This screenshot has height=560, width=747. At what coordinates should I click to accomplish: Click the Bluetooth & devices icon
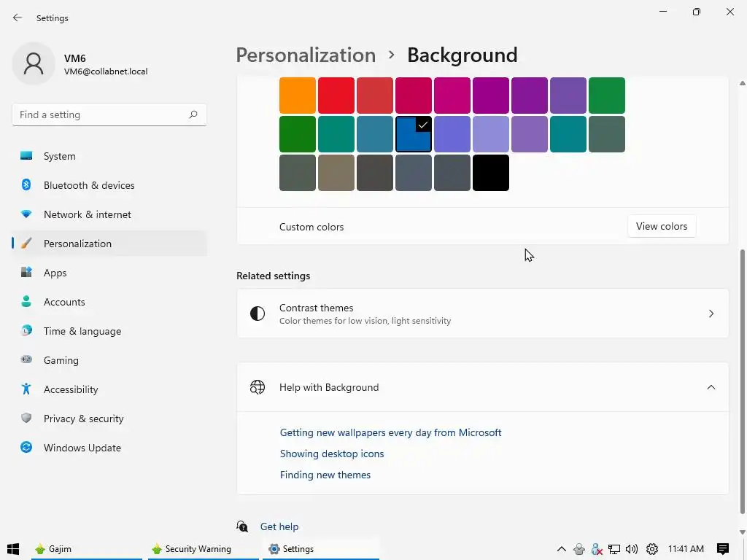point(26,185)
